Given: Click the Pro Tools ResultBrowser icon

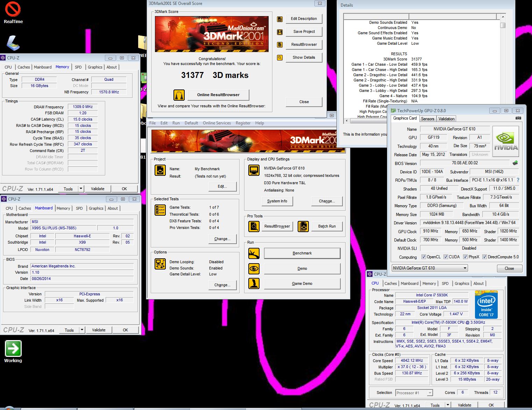Looking at the screenshot, I should 254,226.
